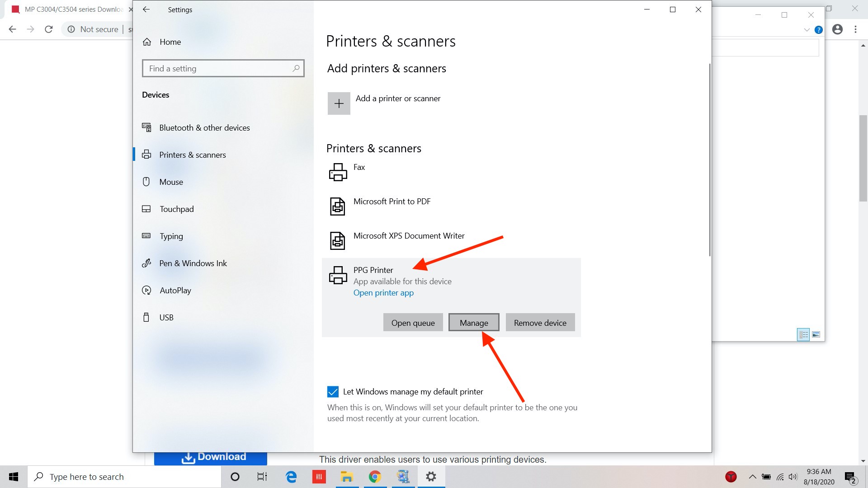This screenshot has height=488, width=868.
Task: Click the Open queue button
Action: tap(413, 323)
